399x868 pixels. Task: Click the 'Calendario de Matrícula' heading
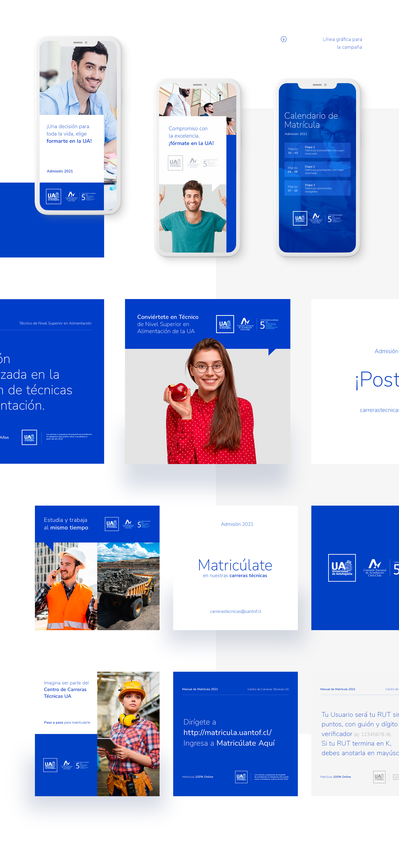[311, 120]
